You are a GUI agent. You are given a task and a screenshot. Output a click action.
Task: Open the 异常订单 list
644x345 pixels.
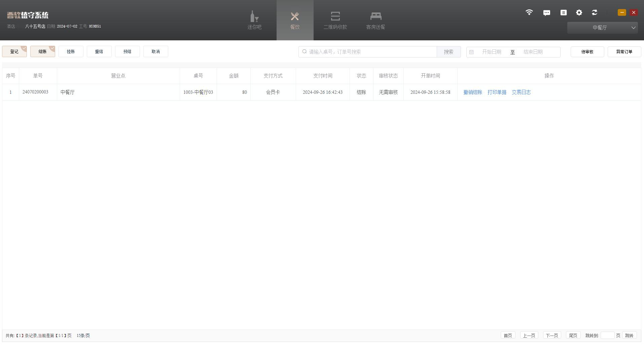coord(624,52)
